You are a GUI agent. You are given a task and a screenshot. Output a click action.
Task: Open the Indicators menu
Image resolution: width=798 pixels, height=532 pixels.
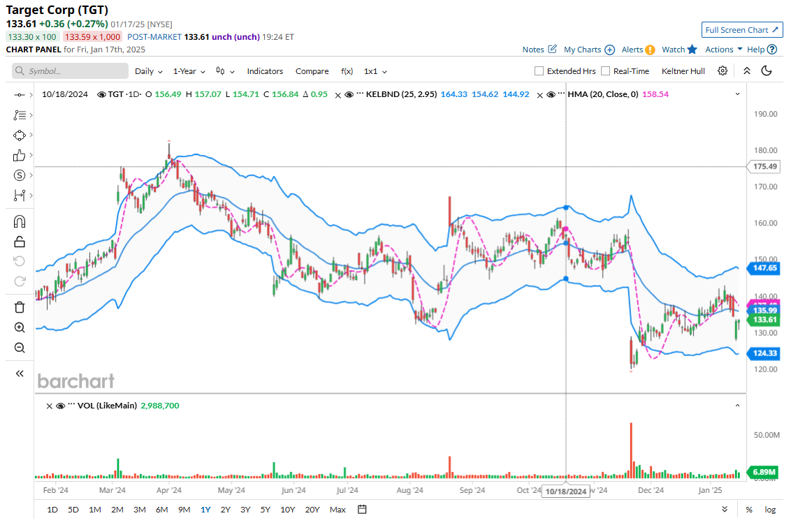265,71
